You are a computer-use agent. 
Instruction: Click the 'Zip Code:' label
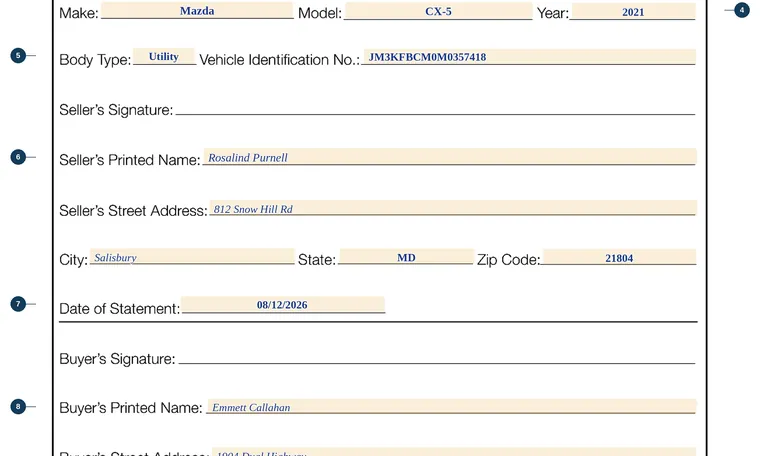tap(508, 260)
